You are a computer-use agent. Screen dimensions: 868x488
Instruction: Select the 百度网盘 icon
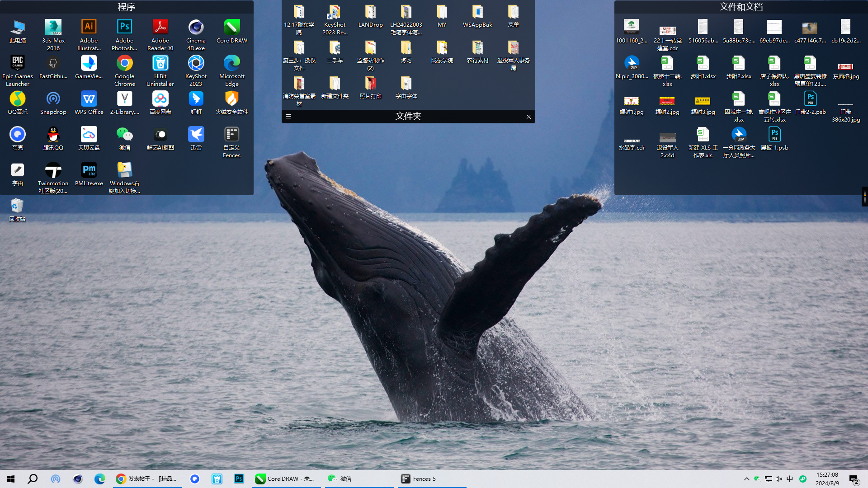[160, 103]
